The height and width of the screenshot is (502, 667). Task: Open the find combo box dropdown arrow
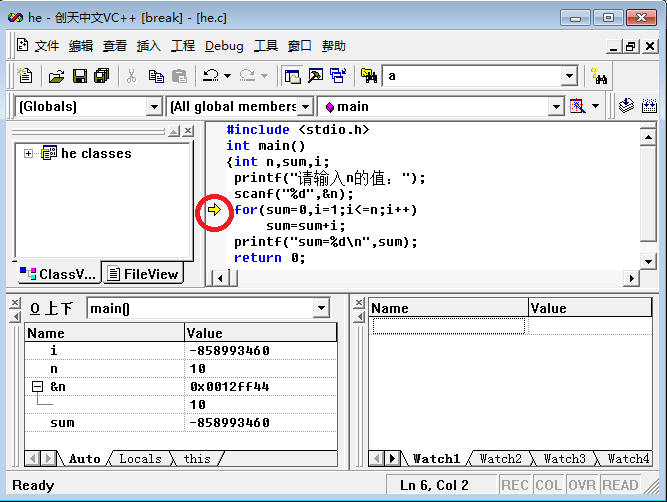(569, 76)
